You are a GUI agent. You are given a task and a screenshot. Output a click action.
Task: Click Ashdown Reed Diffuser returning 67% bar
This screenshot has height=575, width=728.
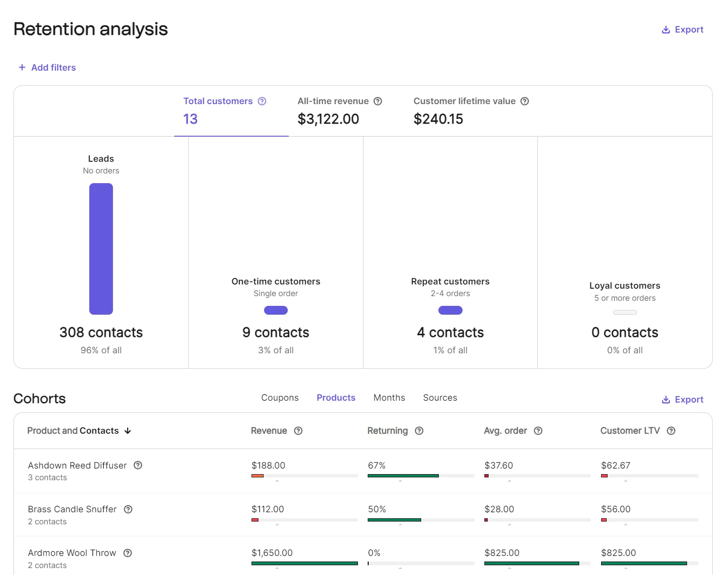click(421, 476)
